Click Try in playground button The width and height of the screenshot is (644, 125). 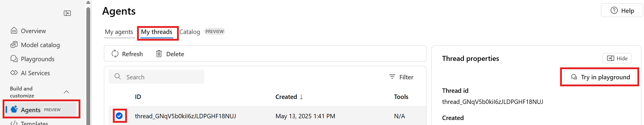[600, 77]
